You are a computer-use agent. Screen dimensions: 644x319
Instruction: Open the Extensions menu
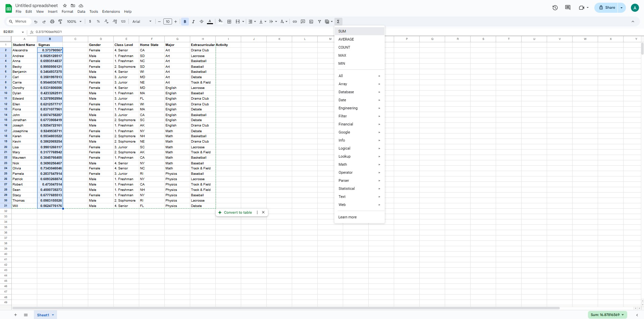pos(111,11)
